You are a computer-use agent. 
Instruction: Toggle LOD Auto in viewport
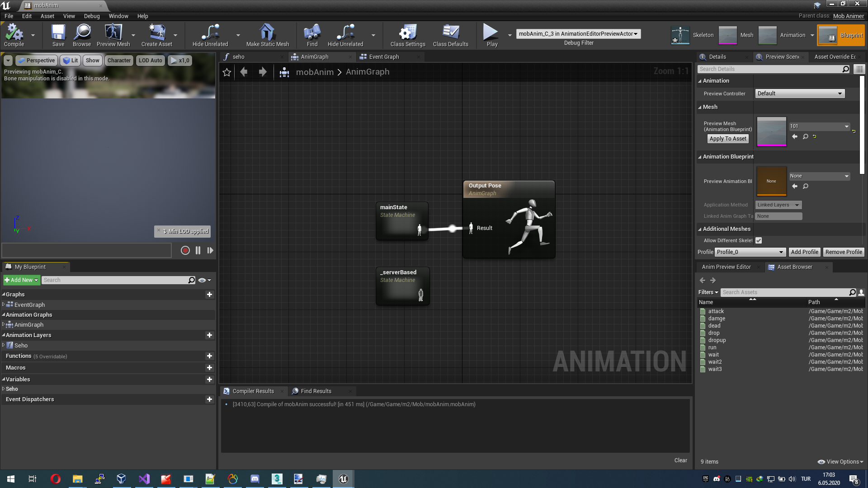[x=150, y=60]
